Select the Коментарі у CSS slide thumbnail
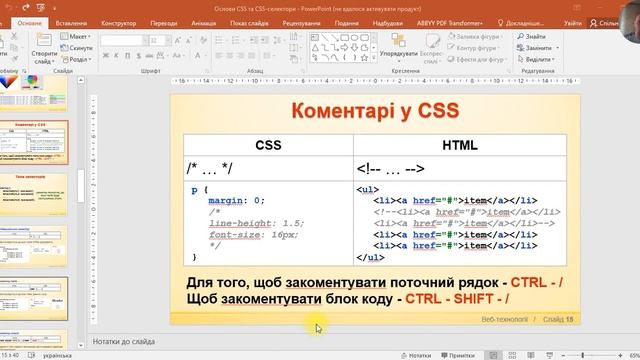This screenshot has width=640, height=360. tap(33, 142)
